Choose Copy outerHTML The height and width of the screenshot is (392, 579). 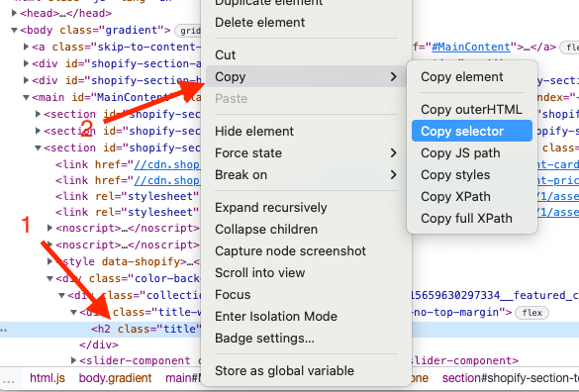(x=471, y=109)
